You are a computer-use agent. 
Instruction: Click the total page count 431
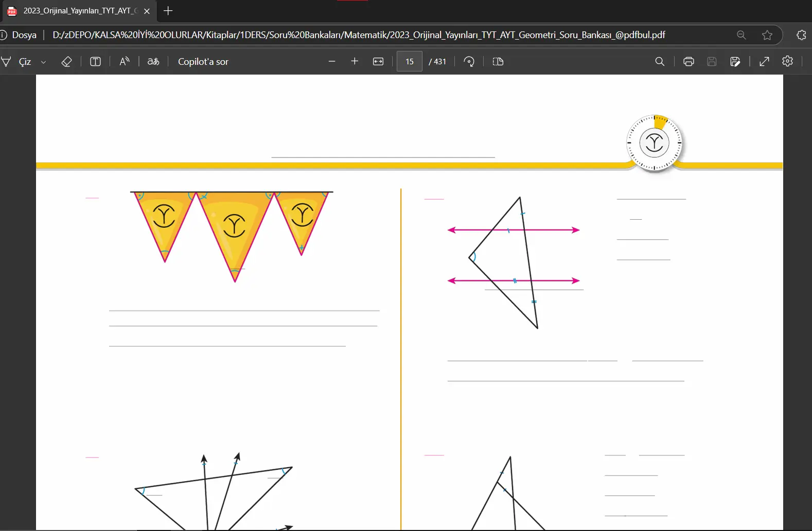tap(438, 62)
